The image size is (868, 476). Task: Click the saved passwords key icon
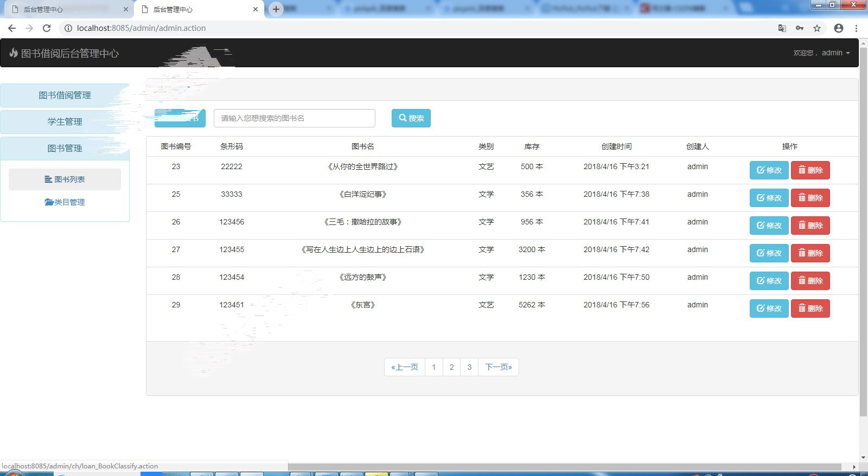(800, 28)
